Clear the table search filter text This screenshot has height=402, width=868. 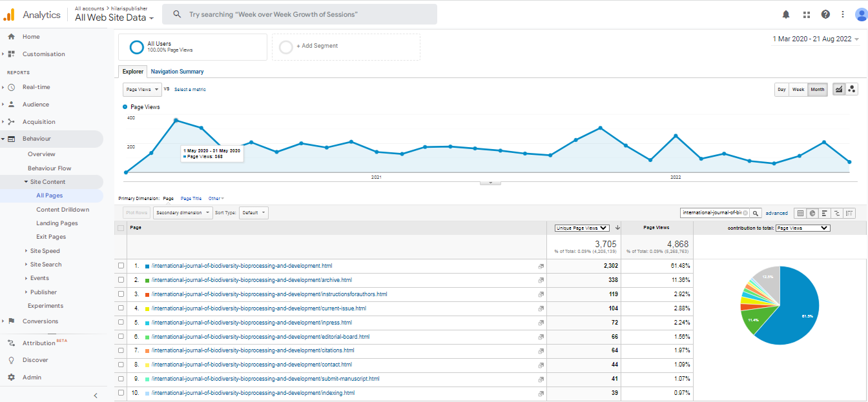pos(745,213)
